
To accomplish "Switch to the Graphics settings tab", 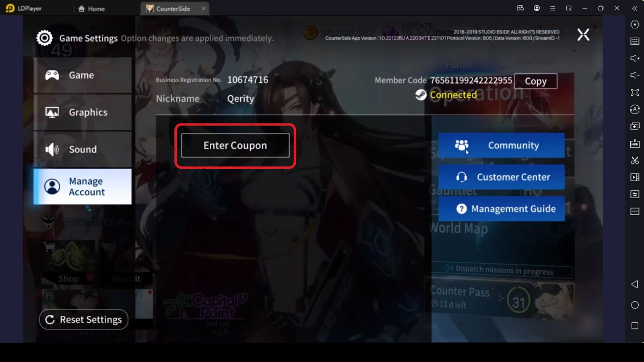I will click(x=83, y=112).
